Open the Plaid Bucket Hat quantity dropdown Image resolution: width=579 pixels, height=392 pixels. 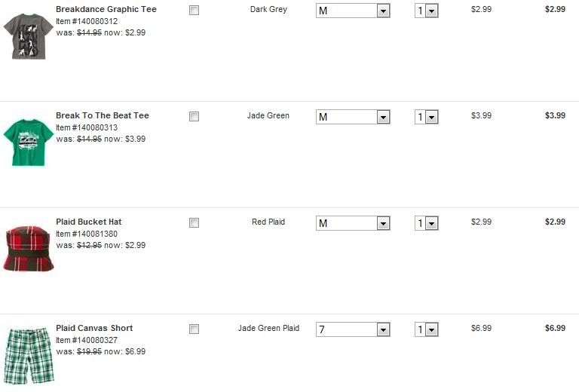(x=426, y=223)
